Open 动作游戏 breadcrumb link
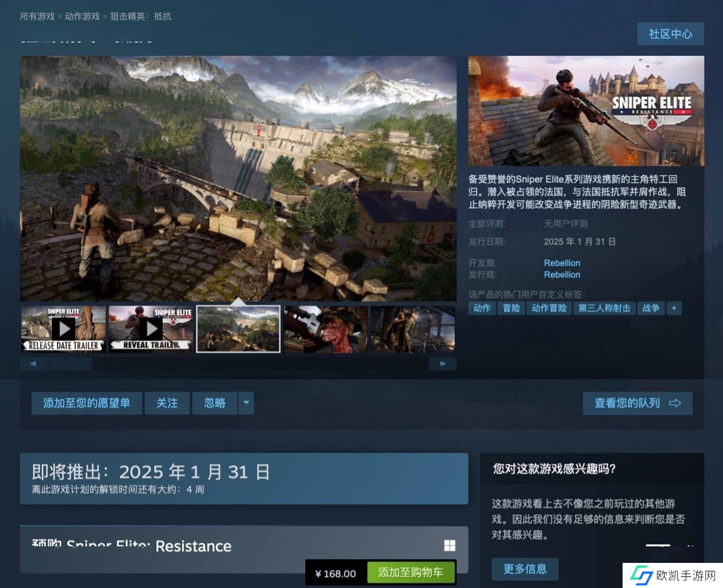723x588 pixels. click(x=82, y=16)
